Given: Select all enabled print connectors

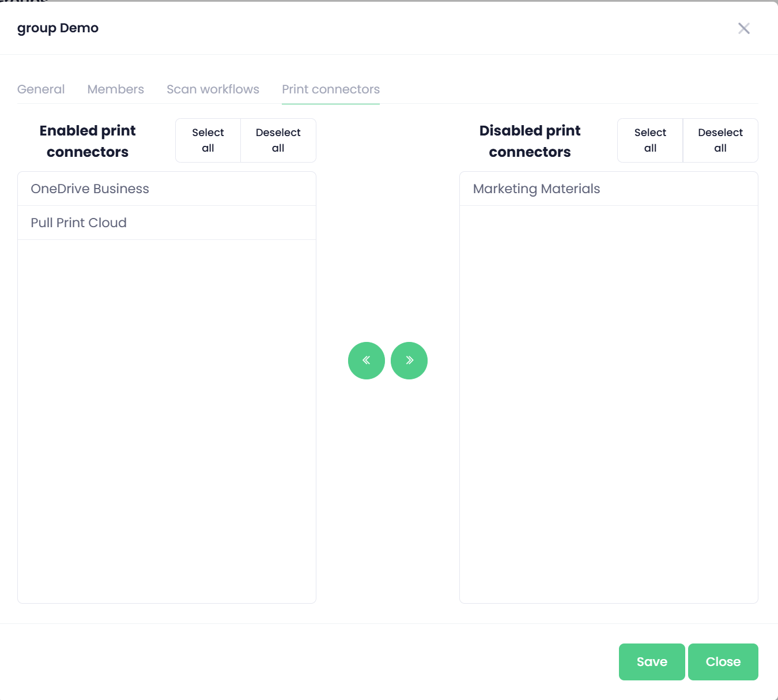Looking at the screenshot, I should click(x=208, y=140).
